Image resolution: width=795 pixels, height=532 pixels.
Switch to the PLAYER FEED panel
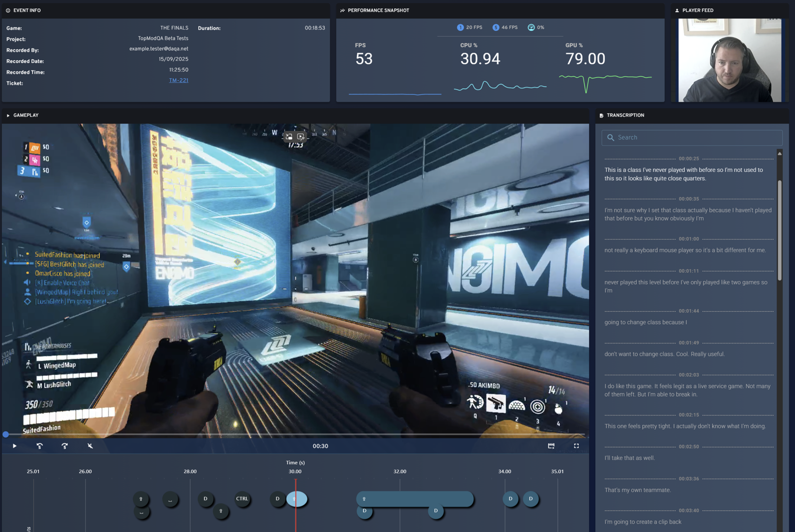pos(698,10)
